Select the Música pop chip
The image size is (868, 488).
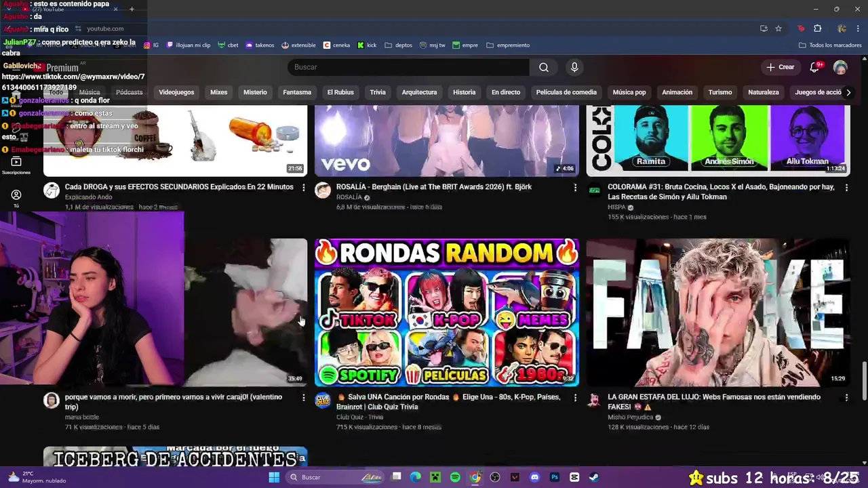point(629,92)
